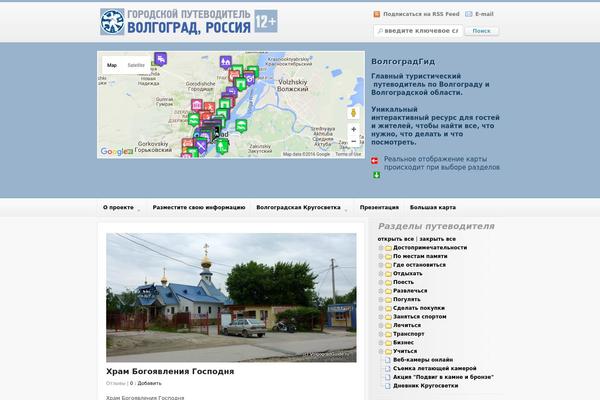Screen dimensions: 600x400
Task: Expand the Где остановиться tree node
Action: (381, 265)
